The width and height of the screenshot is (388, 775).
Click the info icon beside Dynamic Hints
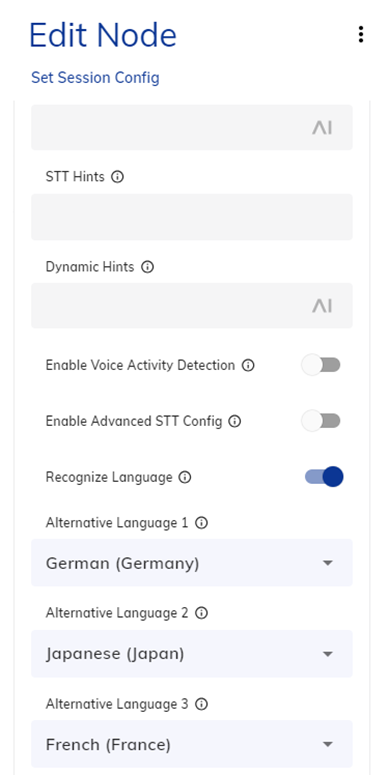[147, 267]
